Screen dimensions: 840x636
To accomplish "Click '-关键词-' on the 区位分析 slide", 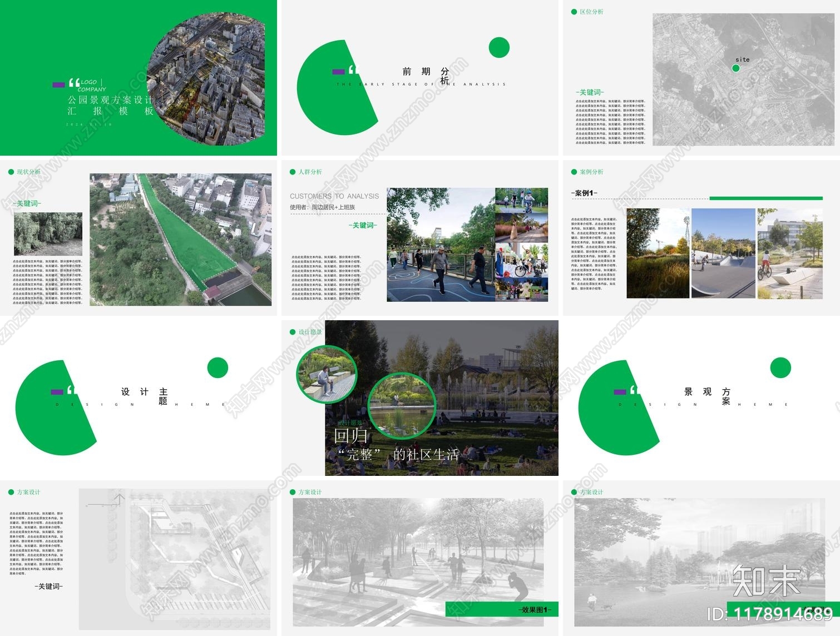I will pyautogui.click(x=590, y=92).
